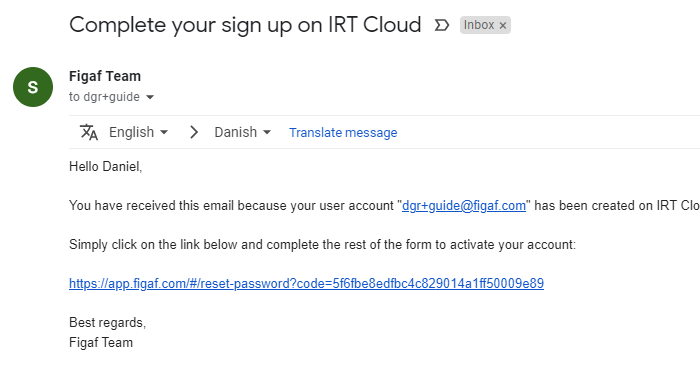Image resolution: width=700 pixels, height=370 pixels.
Task: Click the Translate message link
Action: point(343,133)
